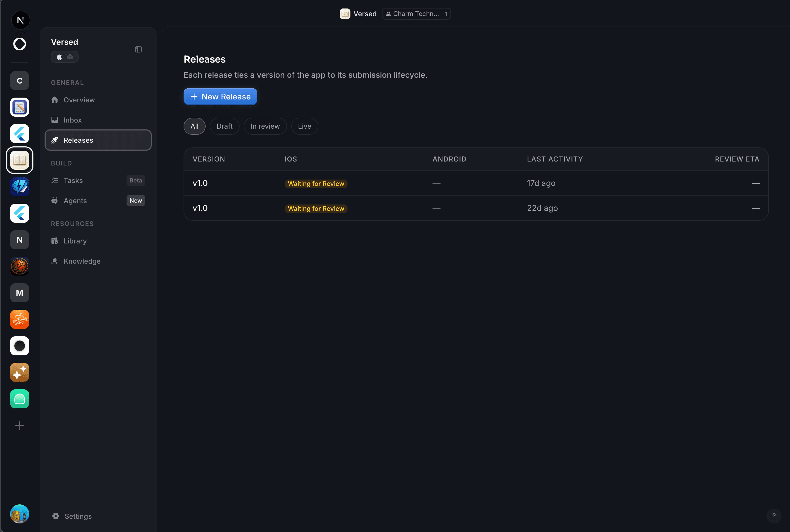Open the +1 members list at the top
The width and height of the screenshot is (790, 532).
click(445, 14)
